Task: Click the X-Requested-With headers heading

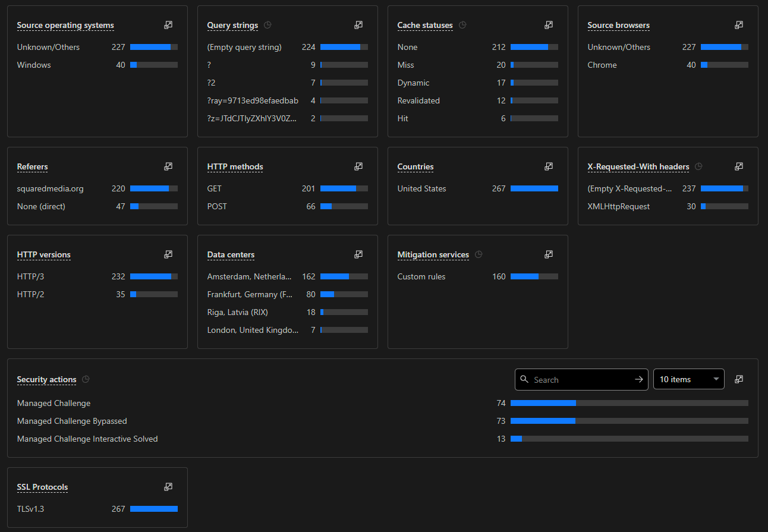Action: click(638, 167)
